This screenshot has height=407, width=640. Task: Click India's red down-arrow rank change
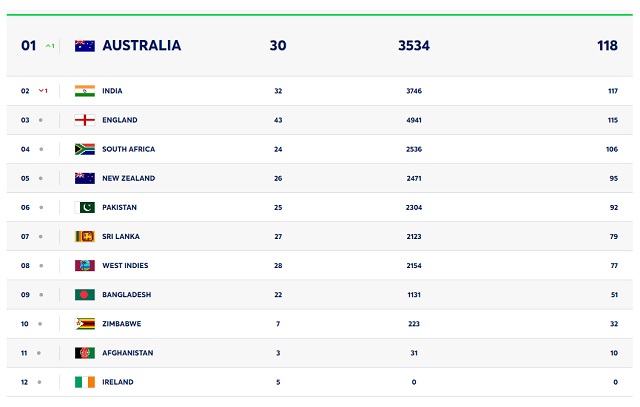point(43,91)
